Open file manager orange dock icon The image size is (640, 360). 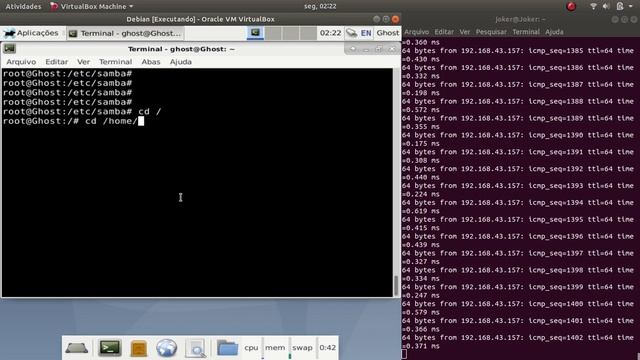[x=139, y=348]
